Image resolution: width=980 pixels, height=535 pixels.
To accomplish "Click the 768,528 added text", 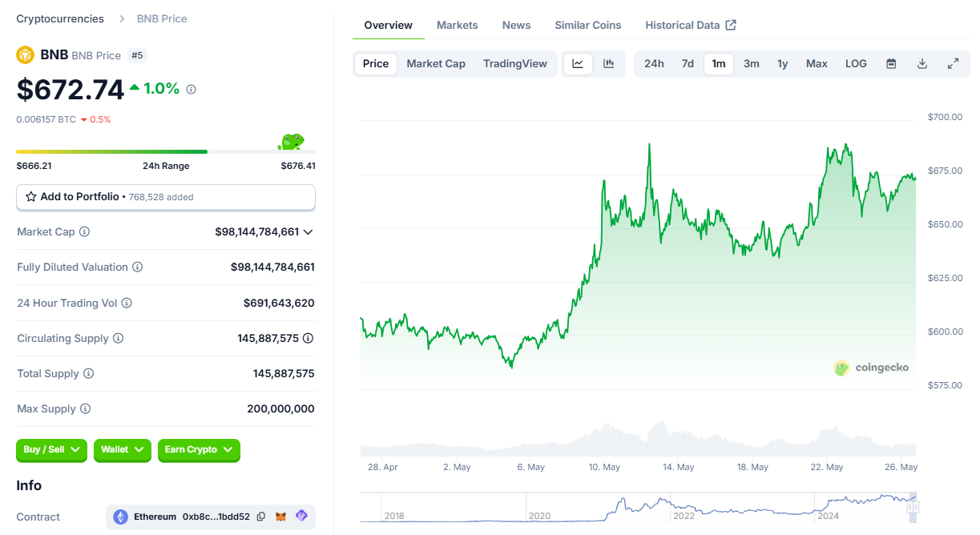I will pos(161,197).
